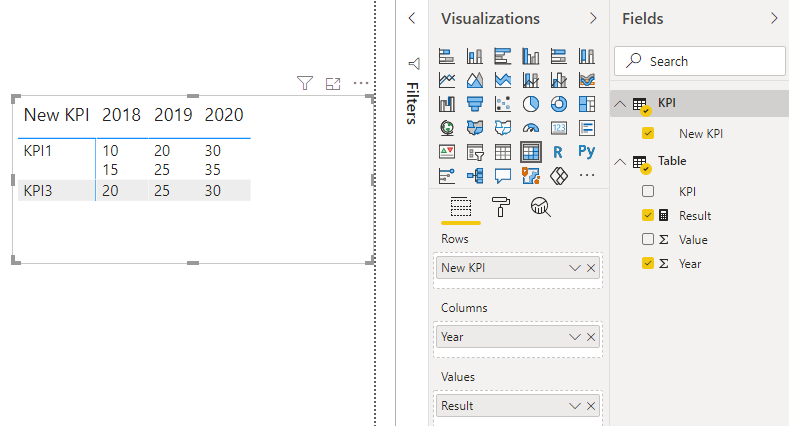Select the Map globe visual
The image size is (789, 426).
pos(447,128)
